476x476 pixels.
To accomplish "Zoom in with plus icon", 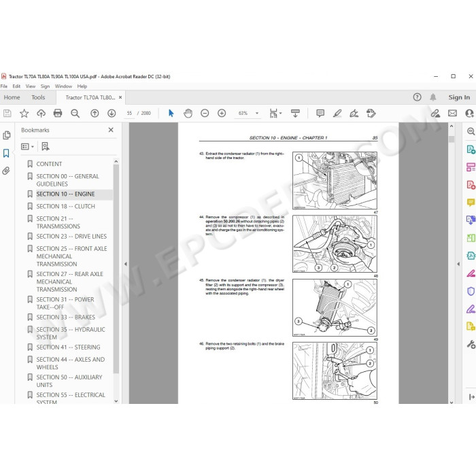I will pyautogui.click(x=222, y=114).
